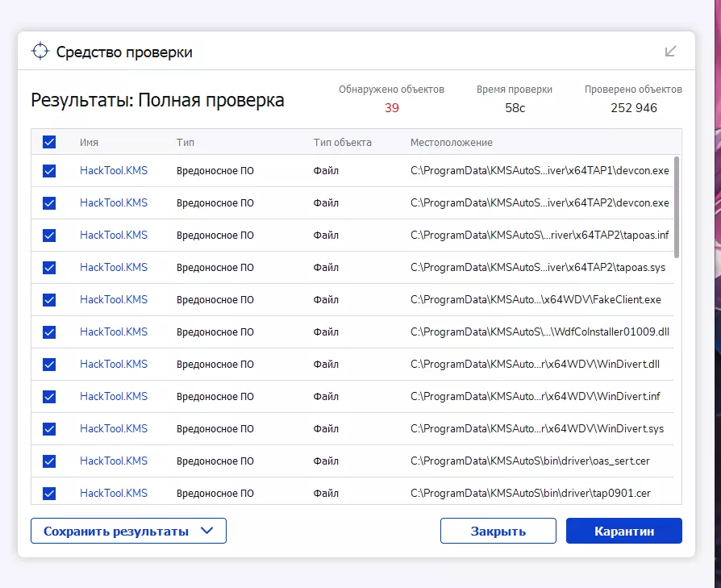Click the results list vertical scrollbar thumb
Screen dimensions: 721x588
[677, 207]
